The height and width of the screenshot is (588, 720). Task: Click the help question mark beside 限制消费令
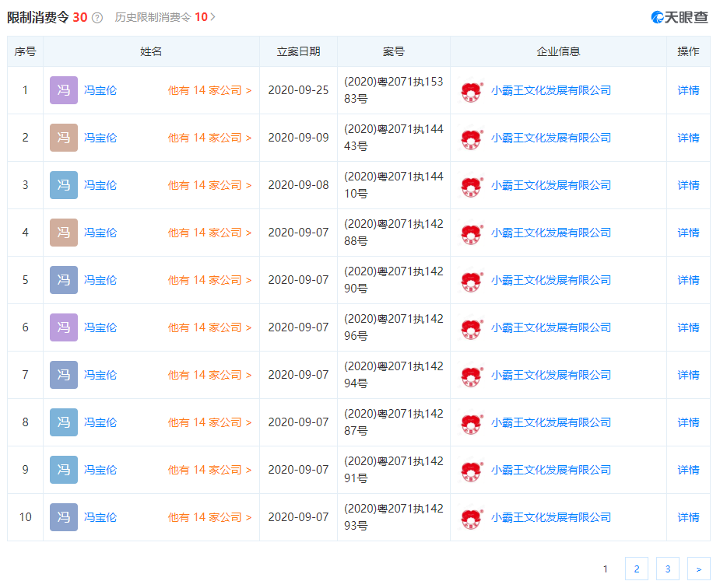click(x=97, y=17)
